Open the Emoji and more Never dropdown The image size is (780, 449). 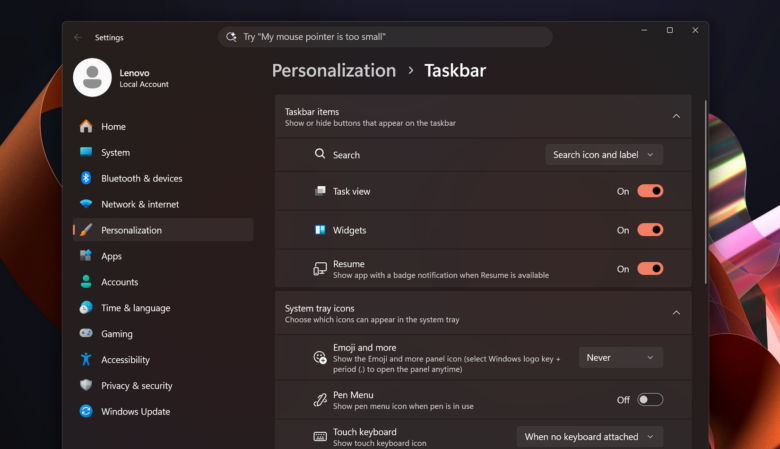coord(621,358)
